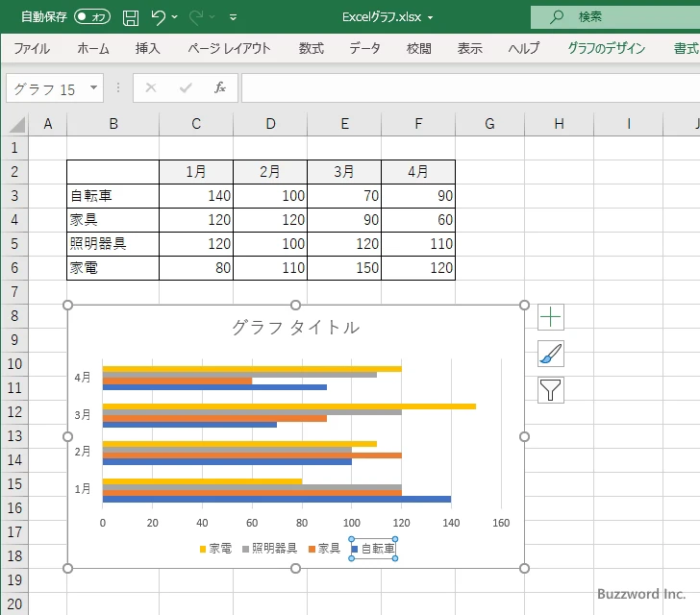
Task: Open the グラフのデザイン tab
Action: pos(606,48)
